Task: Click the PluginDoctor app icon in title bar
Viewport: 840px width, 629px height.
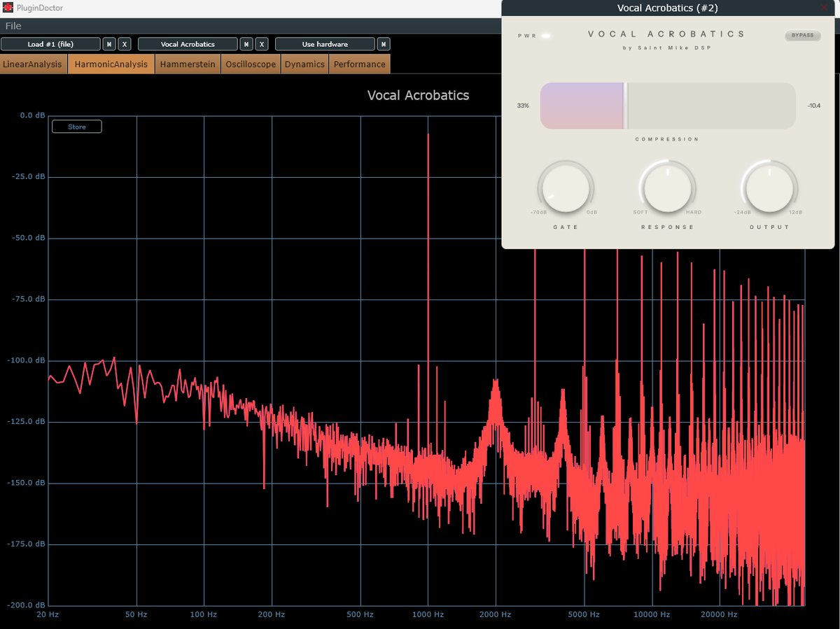Action: click(8, 8)
